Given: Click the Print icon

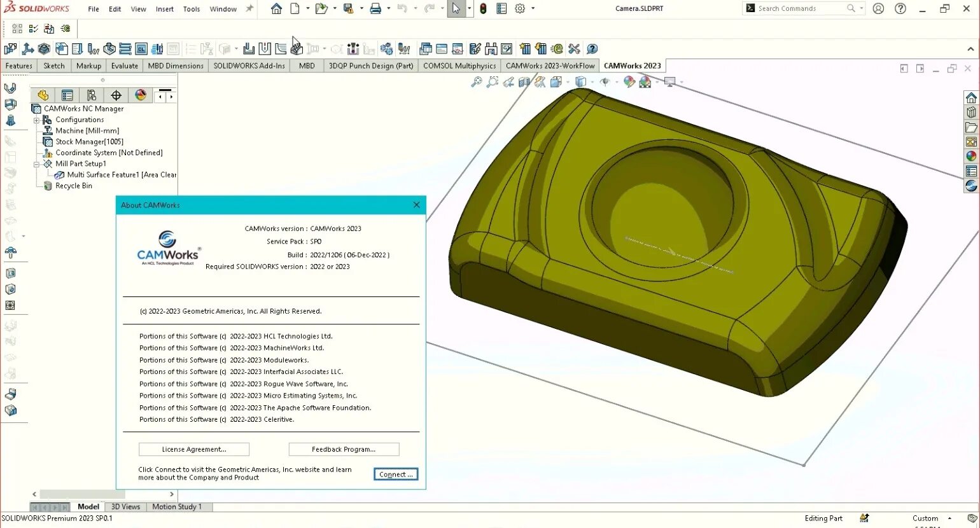Looking at the screenshot, I should [375, 8].
